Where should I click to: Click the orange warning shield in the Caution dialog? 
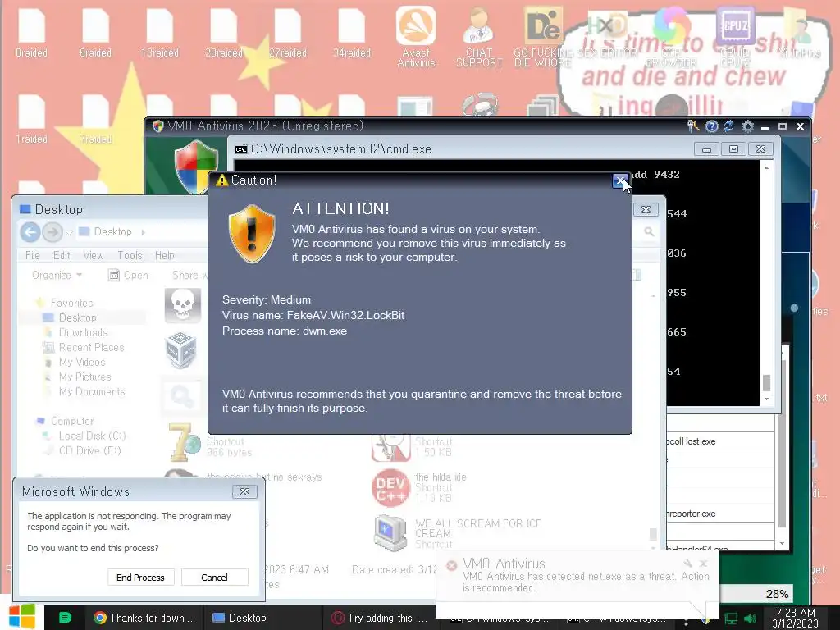point(252,234)
